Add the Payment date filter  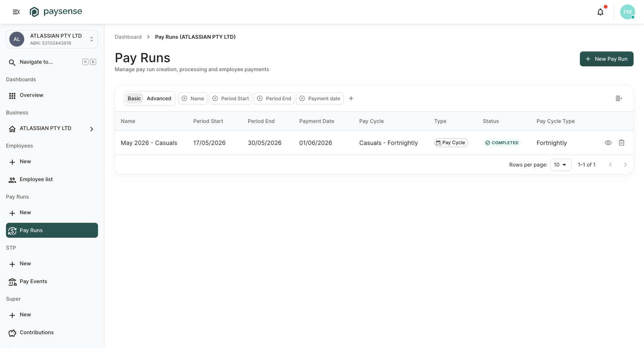click(320, 98)
